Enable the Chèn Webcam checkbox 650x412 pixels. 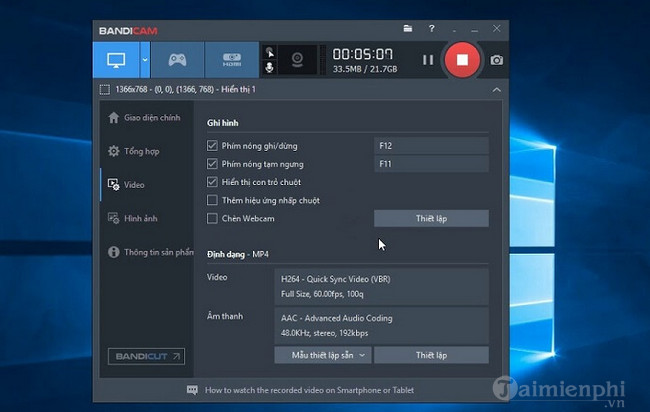click(x=212, y=218)
